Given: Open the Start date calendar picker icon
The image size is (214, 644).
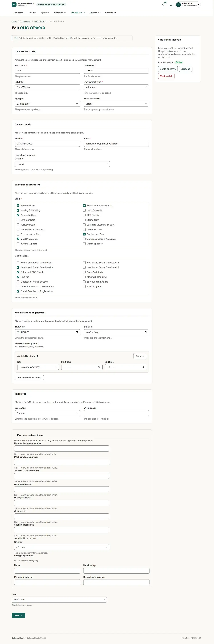Looking at the screenshot, I should (x=77, y=332).
